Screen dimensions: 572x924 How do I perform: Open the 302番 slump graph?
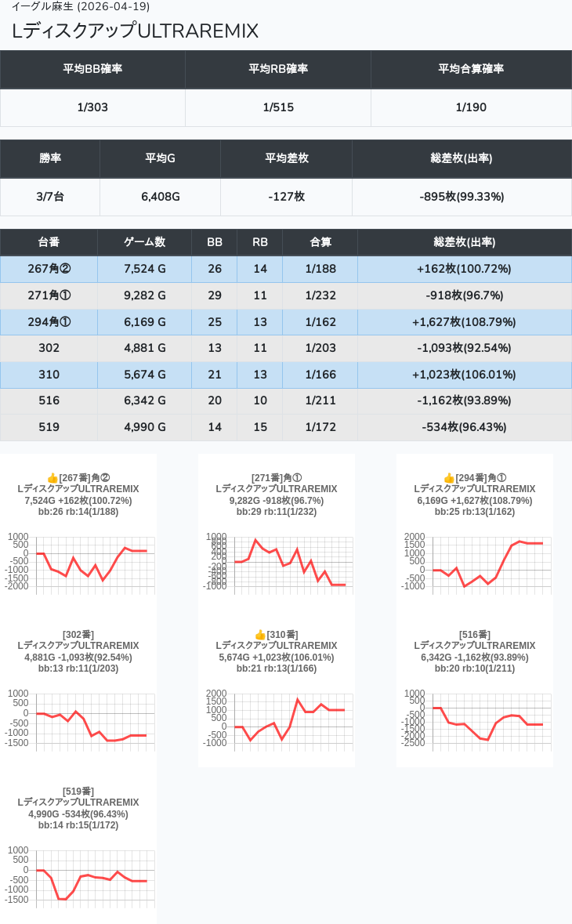pyautogui.click(x=78, y=719)
